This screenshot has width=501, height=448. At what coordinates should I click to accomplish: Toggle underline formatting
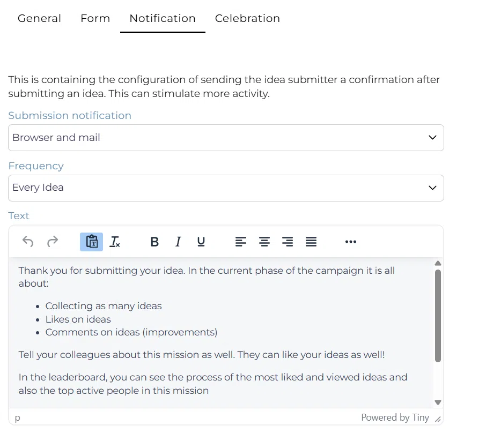click(201, 242)
